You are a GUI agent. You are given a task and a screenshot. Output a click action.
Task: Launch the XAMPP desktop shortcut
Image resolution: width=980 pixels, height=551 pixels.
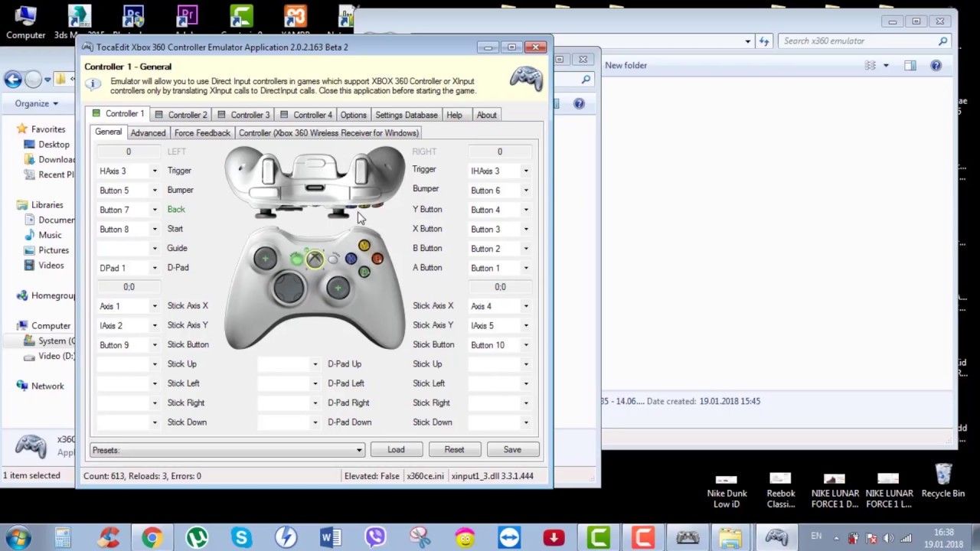pos(295,21)
